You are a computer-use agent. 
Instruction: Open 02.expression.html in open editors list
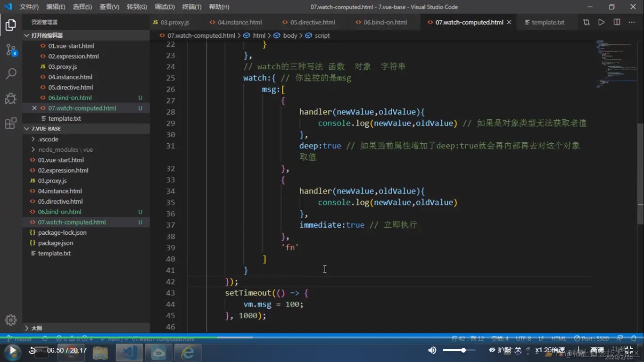point(86,56)
